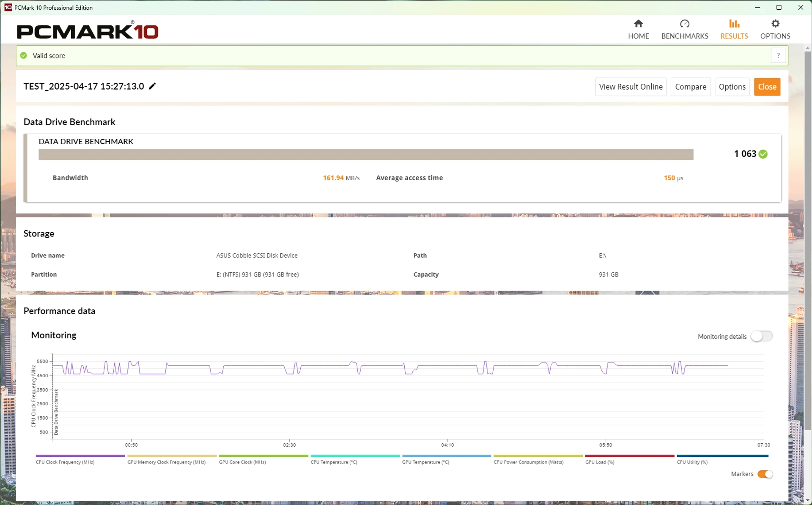812x505 pixels.
Task: Click the CPU Temperature legend swatch
Action: pos(355,456)
